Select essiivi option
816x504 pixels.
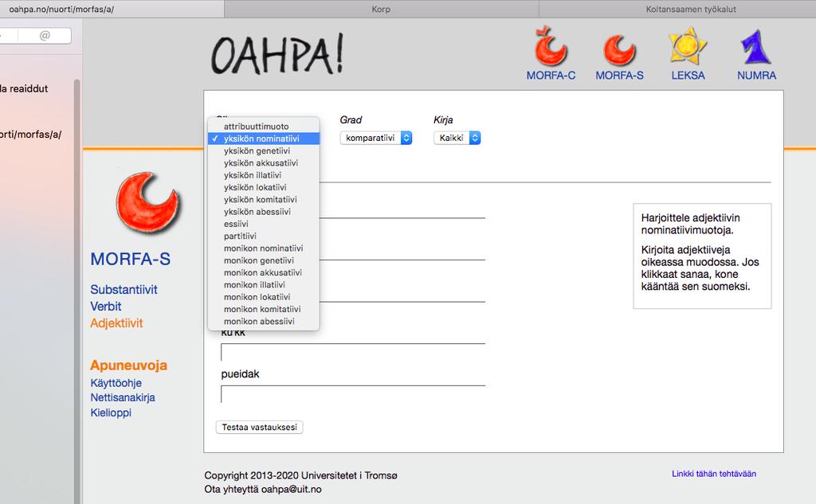tap(263, 225)
